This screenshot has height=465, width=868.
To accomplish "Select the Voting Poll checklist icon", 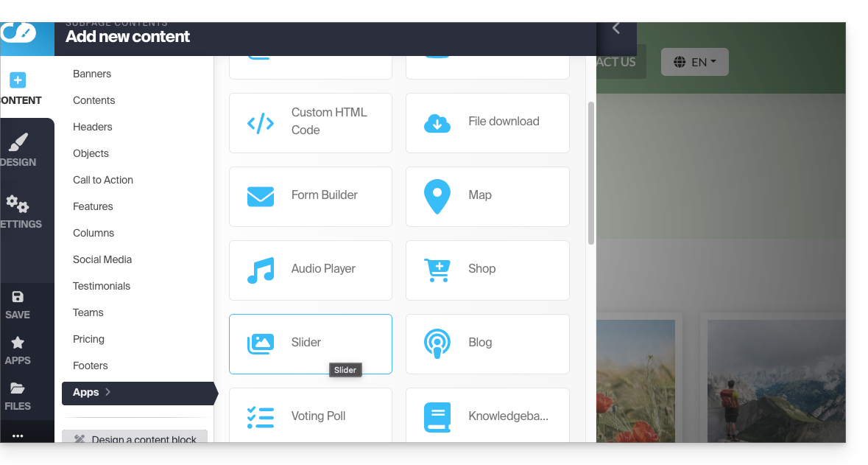I will [x=261, y=417].
